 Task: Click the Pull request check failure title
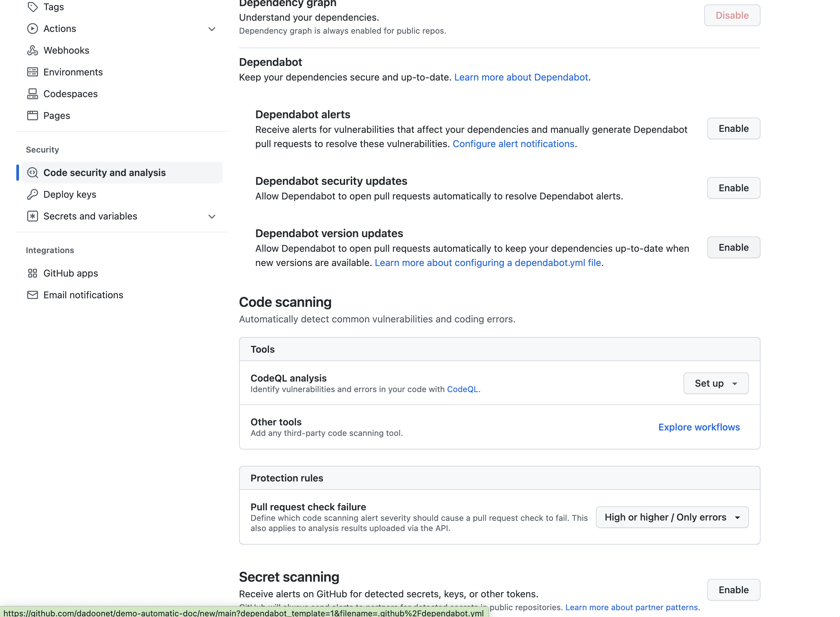pyautogui.click(x=308, y=507)
